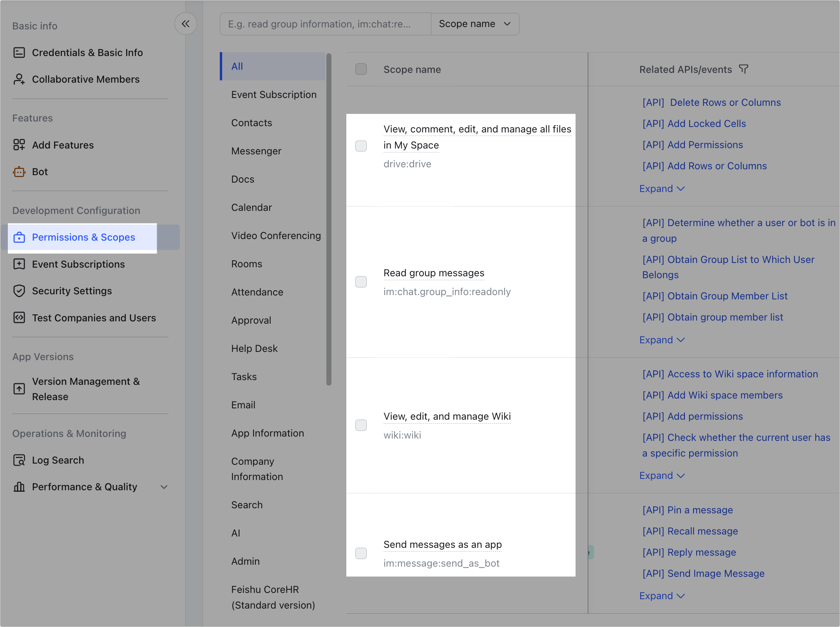Enable the wiki:wiki scope checkbox
The height and width of the screenshot is (627, 840).
(x=361, y=425)
